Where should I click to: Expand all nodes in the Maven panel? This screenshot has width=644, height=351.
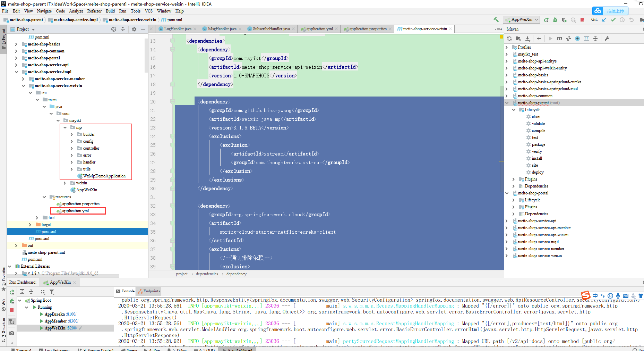[x=586, y=39]
